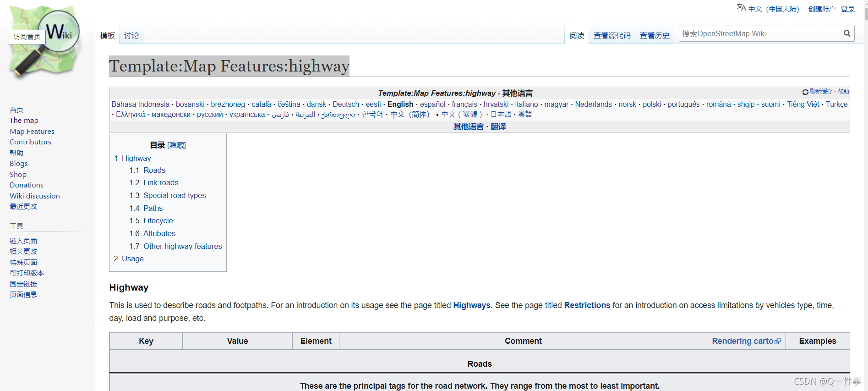Screen dimensions: 868x391
Task: Open the Highways article link
Action: pyautogui.click(x=472, y=305)
